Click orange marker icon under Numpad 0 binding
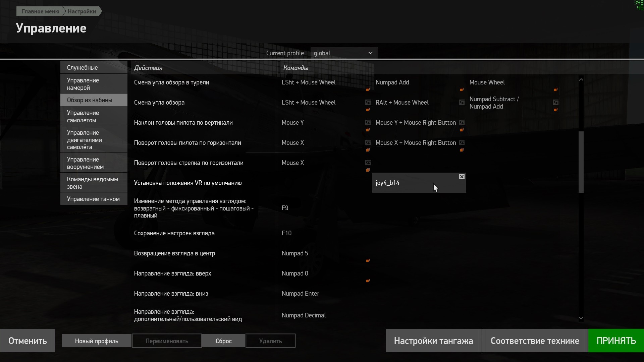Screen dimensions: 644x362 point(368,281)
